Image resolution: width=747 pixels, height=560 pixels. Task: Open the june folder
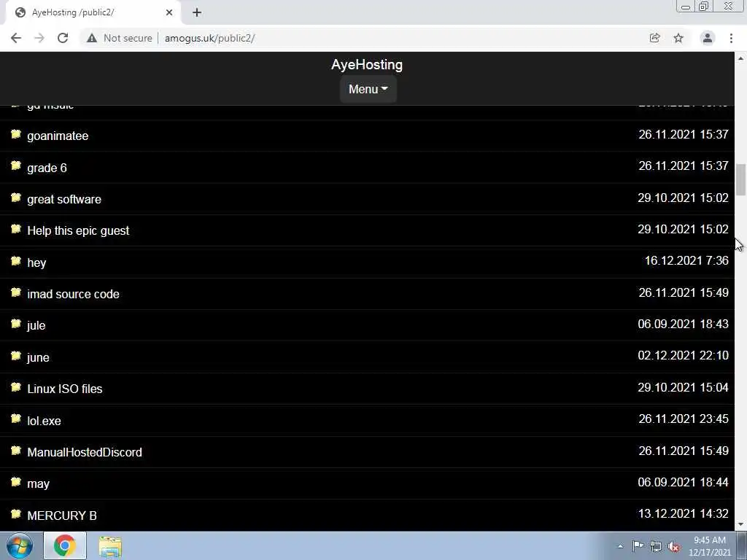coord(38,357)
